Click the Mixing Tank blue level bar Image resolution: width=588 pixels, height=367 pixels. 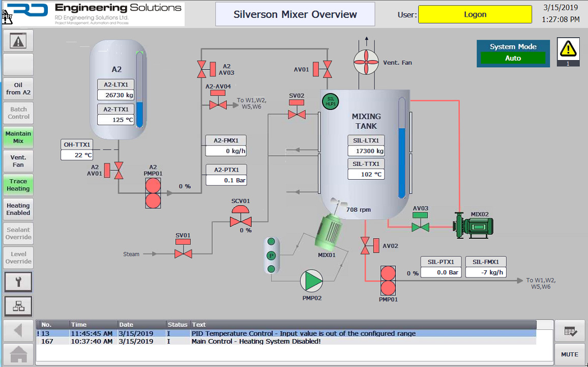click(x=402, y=162)
